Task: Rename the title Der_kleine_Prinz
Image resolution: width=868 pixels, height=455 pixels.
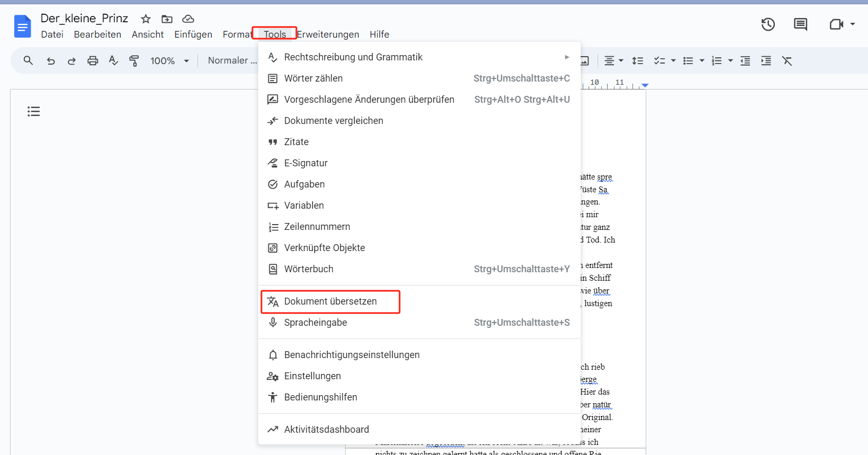Action: pyautogui.click(x=84, y=19)
